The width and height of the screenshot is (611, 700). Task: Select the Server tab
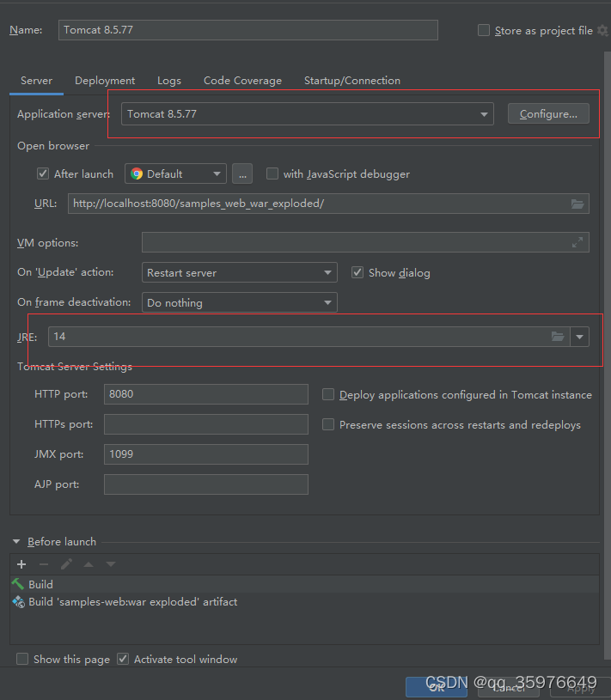click(37, 81)
